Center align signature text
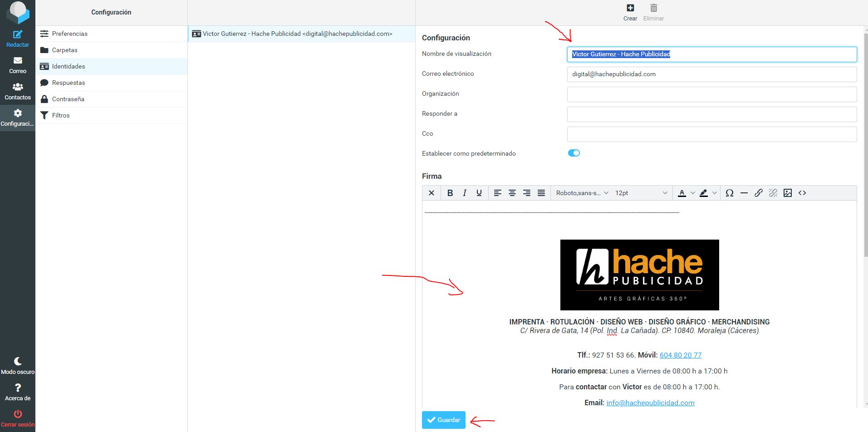 click(x=512, y=193)
